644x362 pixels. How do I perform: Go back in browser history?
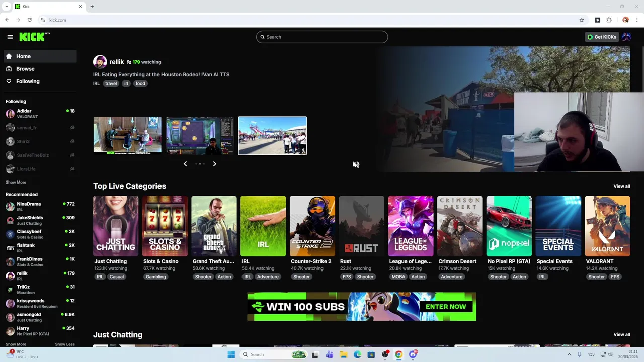7,20
